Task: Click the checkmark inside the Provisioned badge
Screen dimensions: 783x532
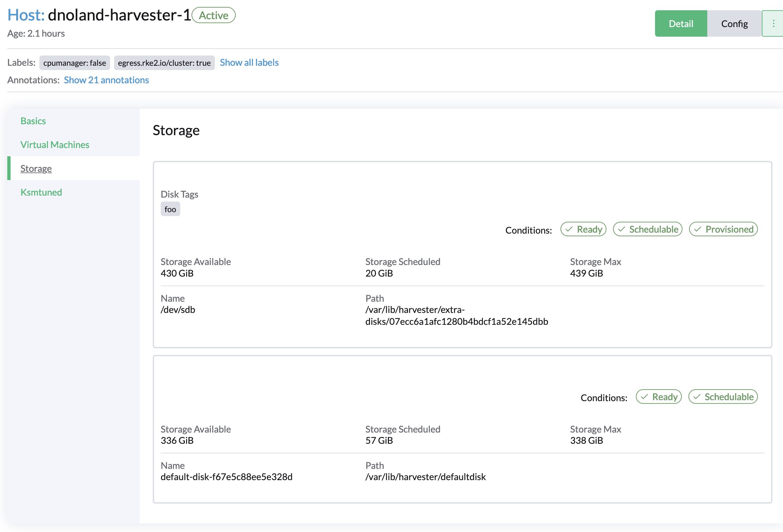Action: pyautogui.click(x=698, y=229)
